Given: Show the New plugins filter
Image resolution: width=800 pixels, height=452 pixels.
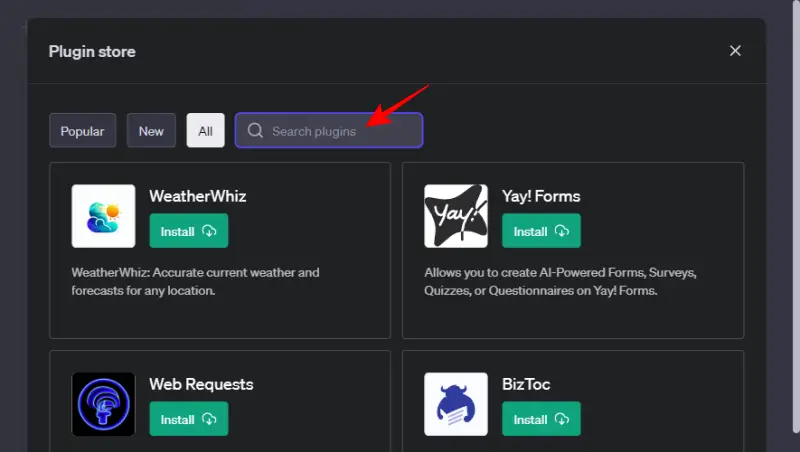Looking at the screenshot, I should 151,131.
